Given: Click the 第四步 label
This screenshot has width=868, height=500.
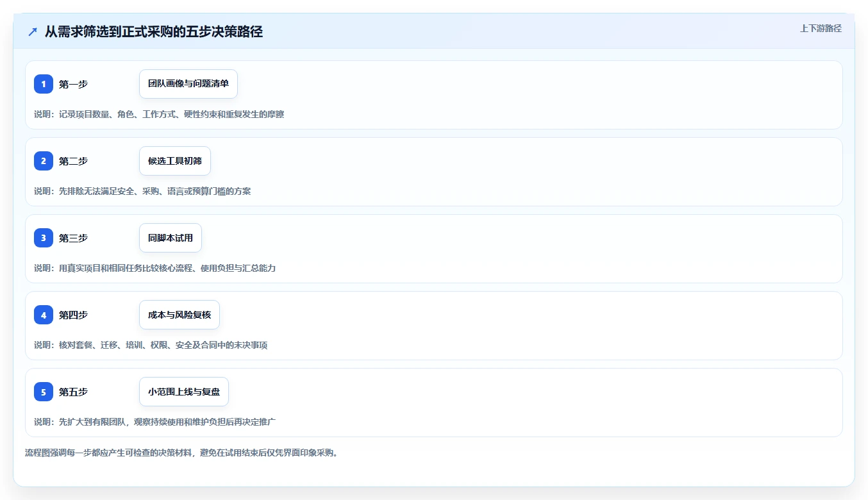Looking at the screenshot, I should click(x=73, y=315).
